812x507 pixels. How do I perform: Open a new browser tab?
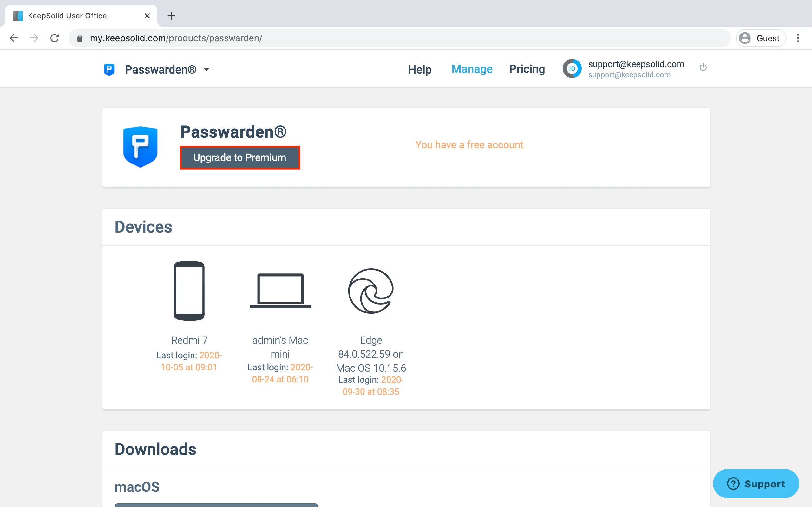click(171, 16)
